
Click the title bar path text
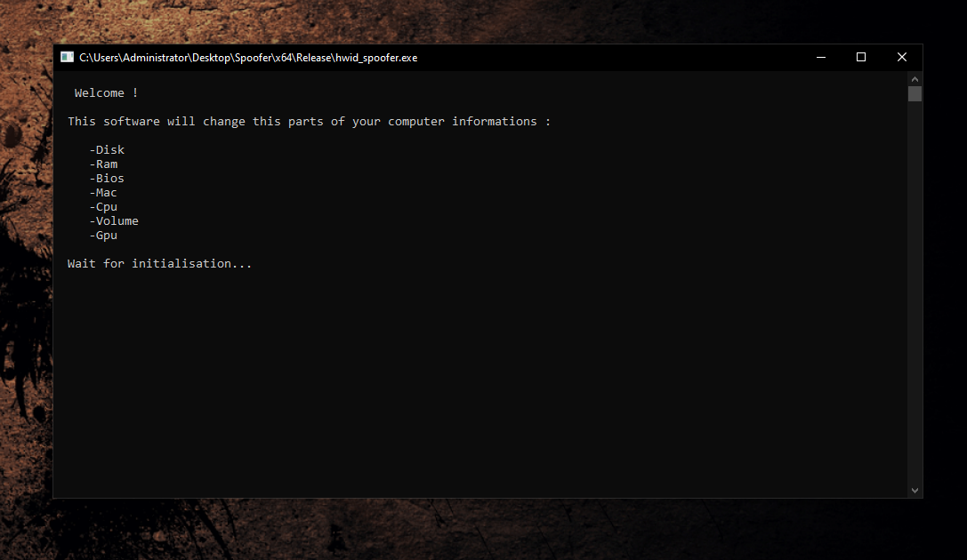click(x=248, y=57)
